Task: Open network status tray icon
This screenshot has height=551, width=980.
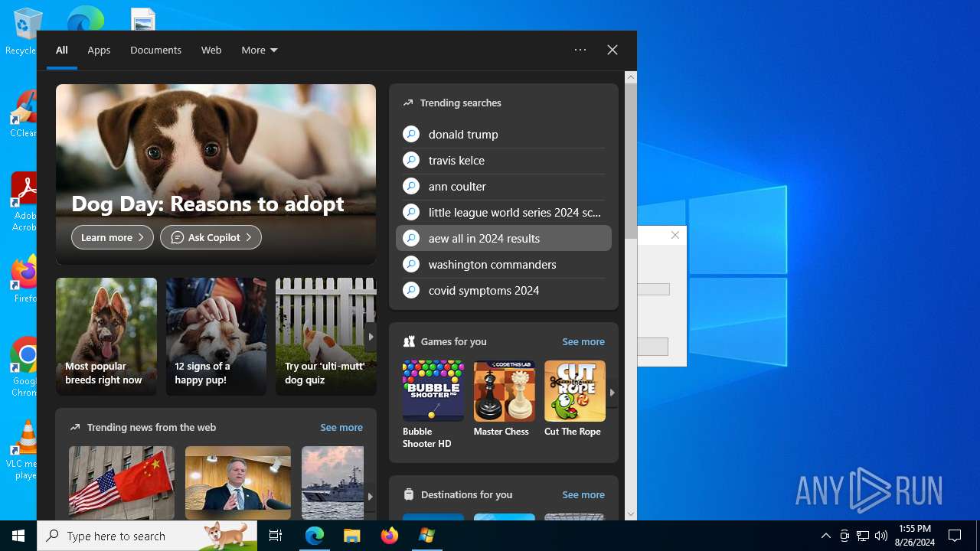Action: click(x=863, y=536)
